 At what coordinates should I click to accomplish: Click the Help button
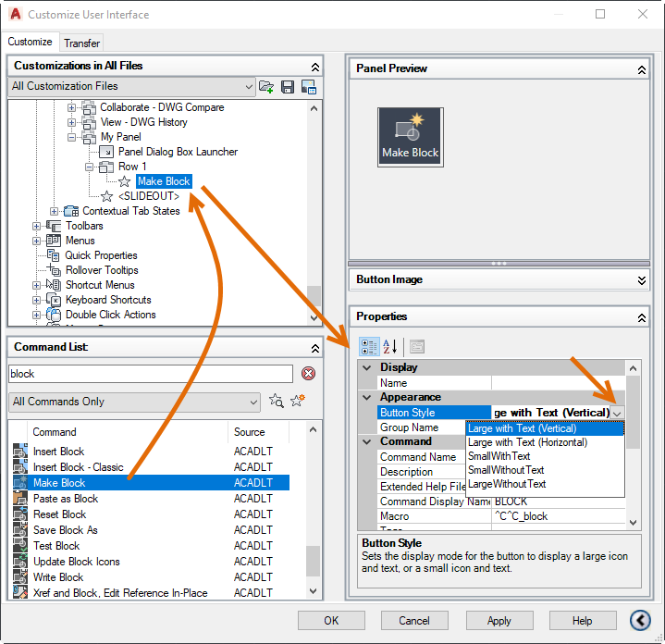pos(583,620)
